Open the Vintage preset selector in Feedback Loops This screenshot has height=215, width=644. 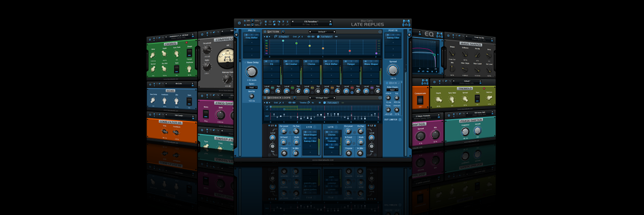(x=323, y=98)
